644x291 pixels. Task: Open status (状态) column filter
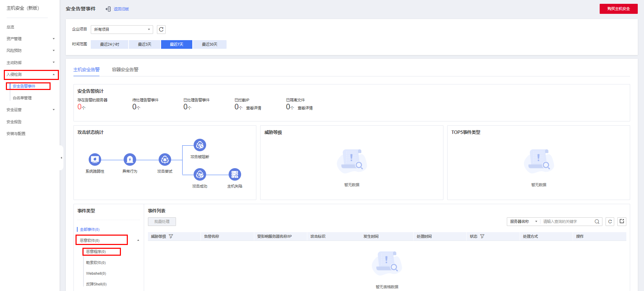click(x=482, y=236)
